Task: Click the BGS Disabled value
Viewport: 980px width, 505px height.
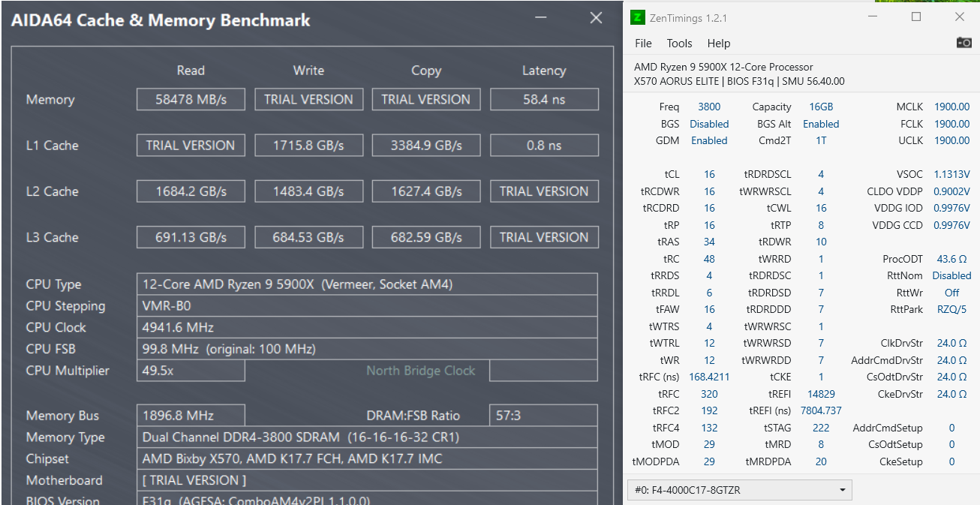Action: pyautogui.click(x=709, y=124)
